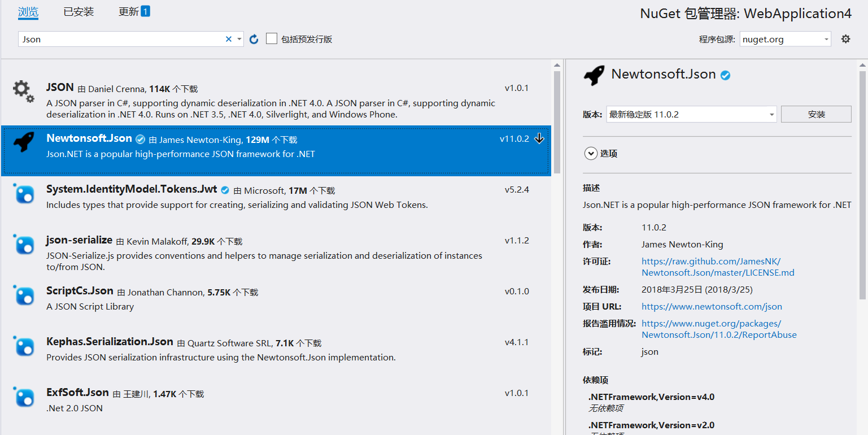Click the json-serialize package icon
This screenshot has height=435, width=868.
point(24,244)
